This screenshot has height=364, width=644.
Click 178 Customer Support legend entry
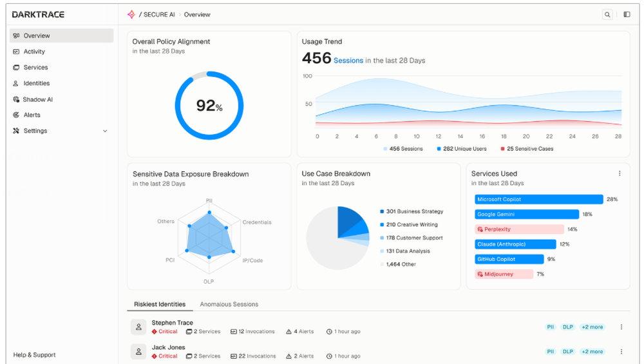pyautogui.click(x=411, y=238)
